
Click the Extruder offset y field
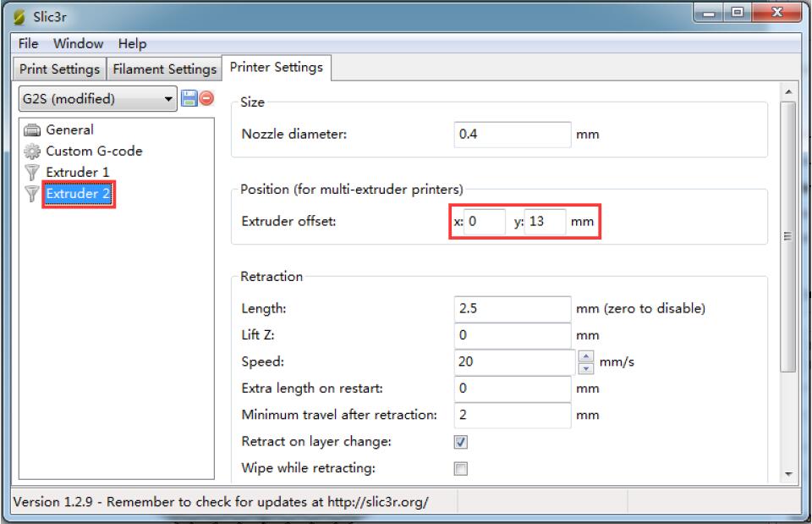click(x=545, y=221)
